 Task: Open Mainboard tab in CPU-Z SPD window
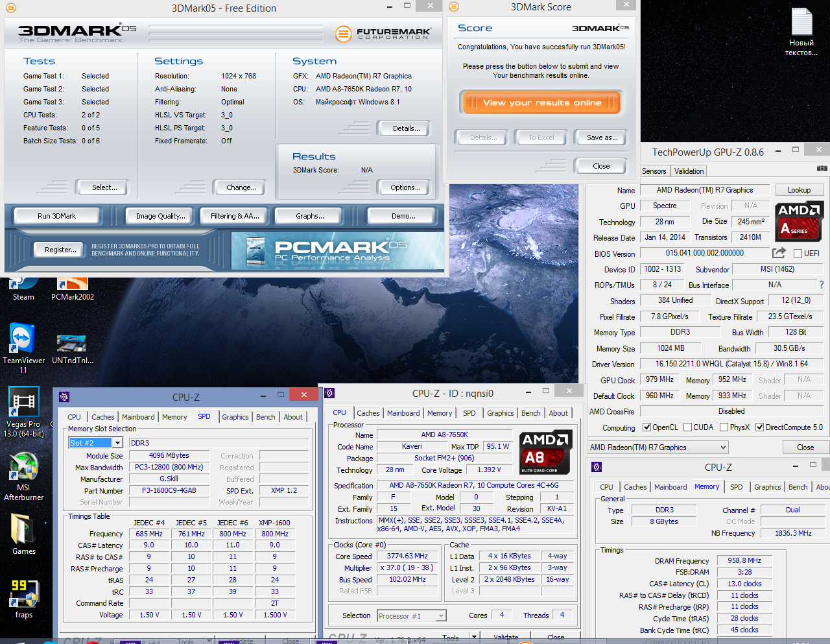point(138,417)
